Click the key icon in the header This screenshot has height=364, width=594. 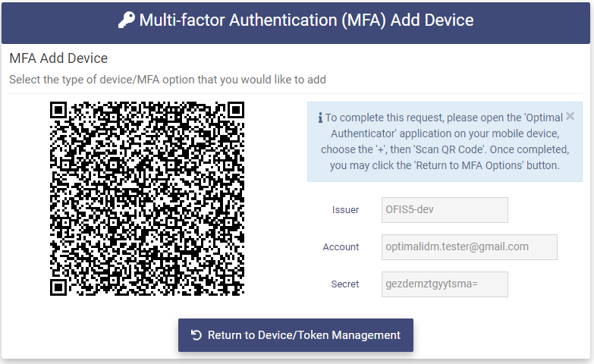[126, 20]
